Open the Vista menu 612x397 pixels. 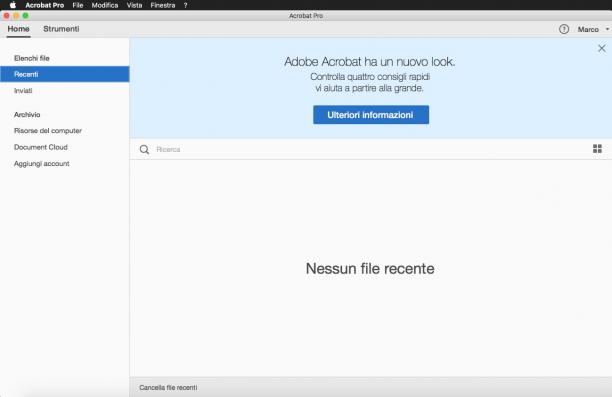[x=134, y=5]
